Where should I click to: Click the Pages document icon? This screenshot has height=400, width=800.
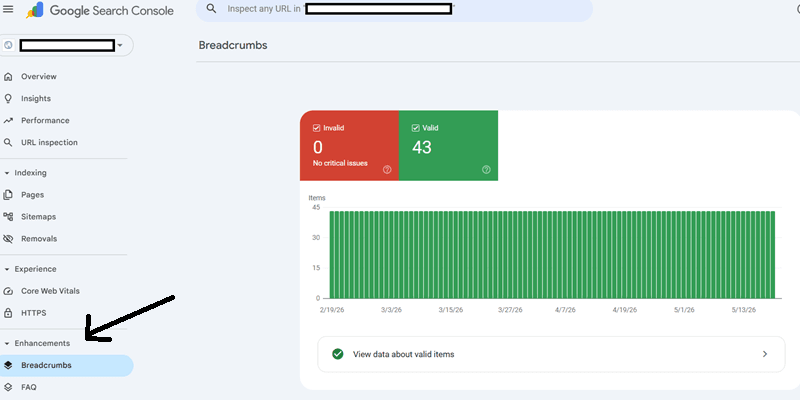click(x=8, y=195)
